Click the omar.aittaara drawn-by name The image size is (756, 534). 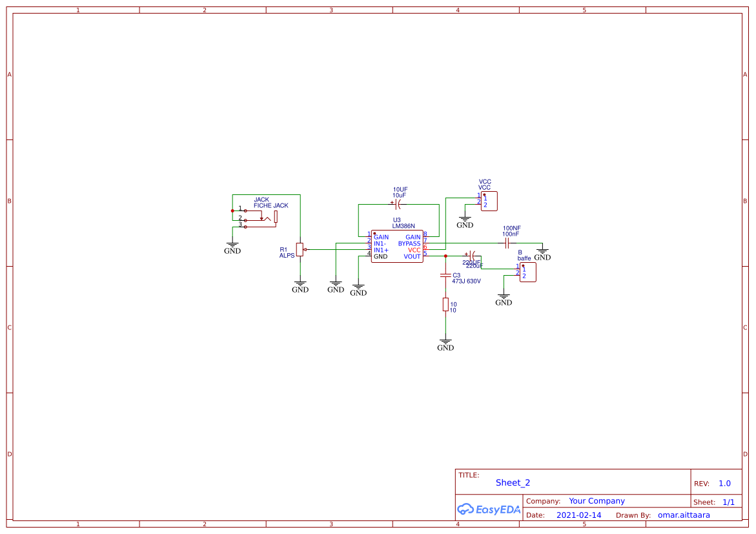pyautogui.click(x=684, y=515)
